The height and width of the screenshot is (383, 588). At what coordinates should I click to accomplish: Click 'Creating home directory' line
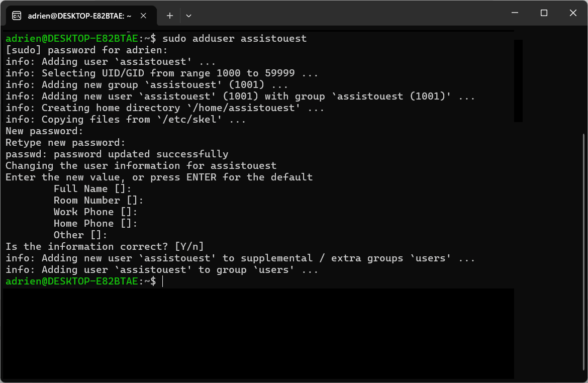click(165, 108)
